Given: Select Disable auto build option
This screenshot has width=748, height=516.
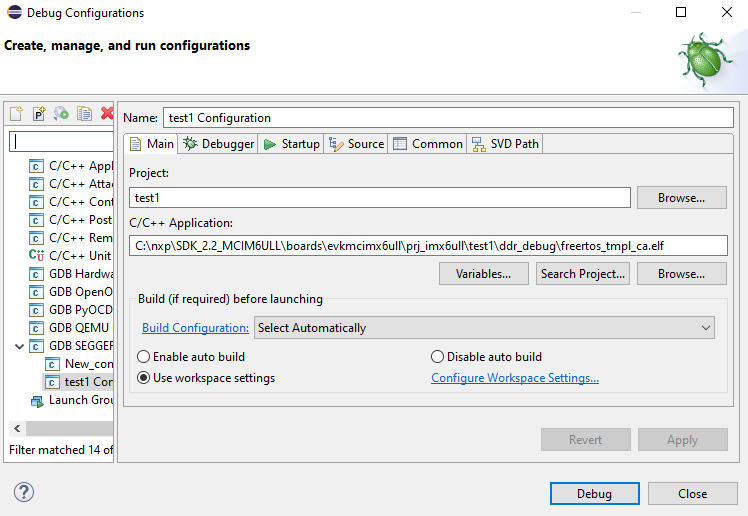Looking at the screenshot, I should (x=438, y=357).
